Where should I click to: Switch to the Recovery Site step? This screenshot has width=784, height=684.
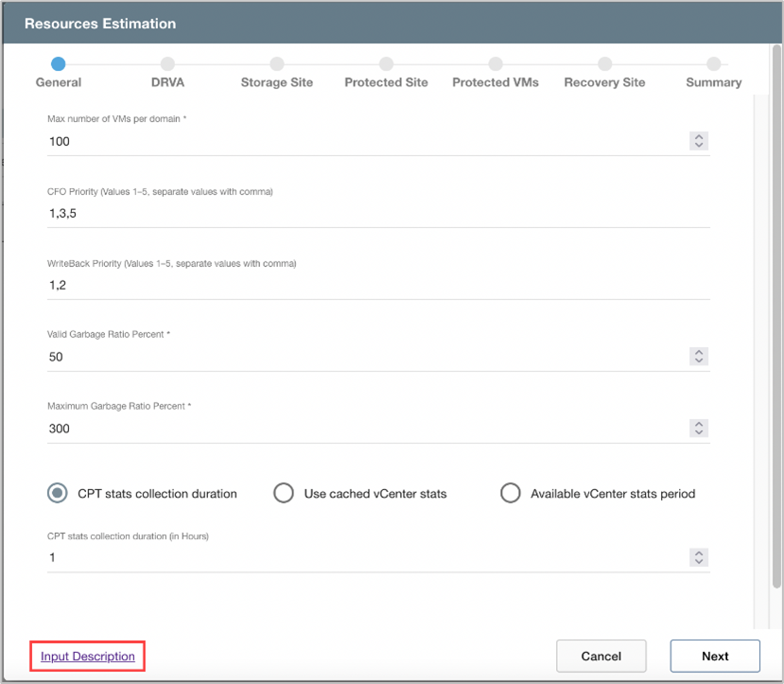click(604, 64)
